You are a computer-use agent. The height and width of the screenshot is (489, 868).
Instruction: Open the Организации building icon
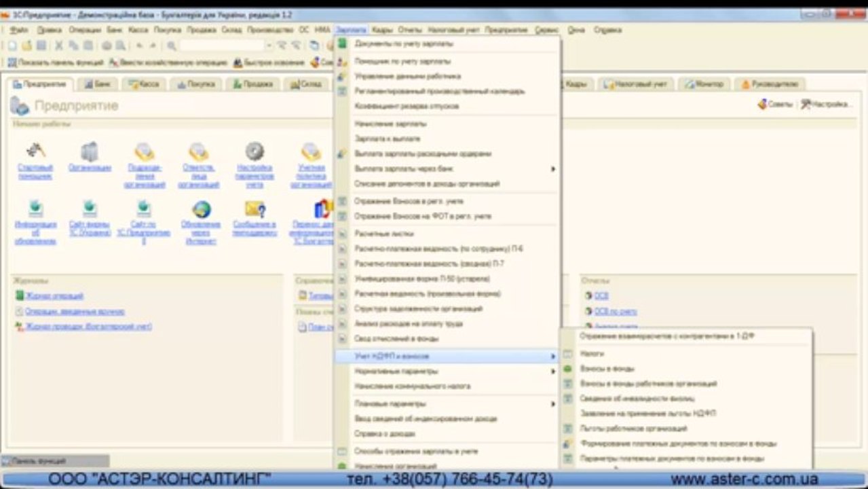point(90,151)
